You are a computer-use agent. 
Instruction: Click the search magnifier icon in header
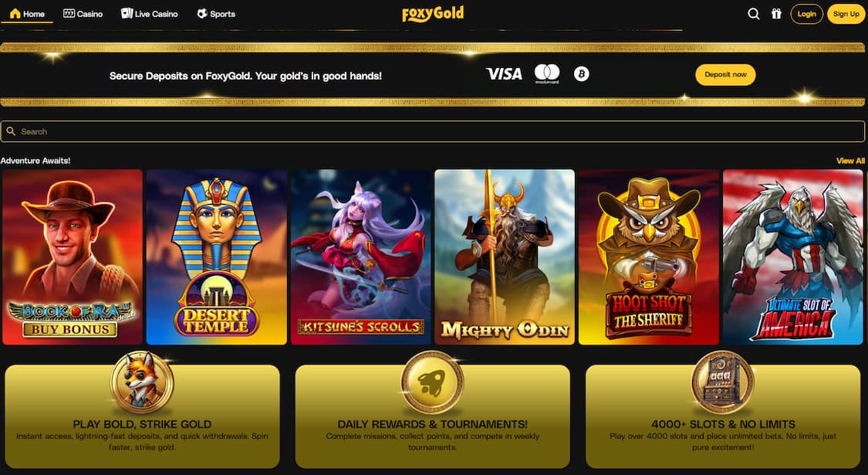point(753,14)
